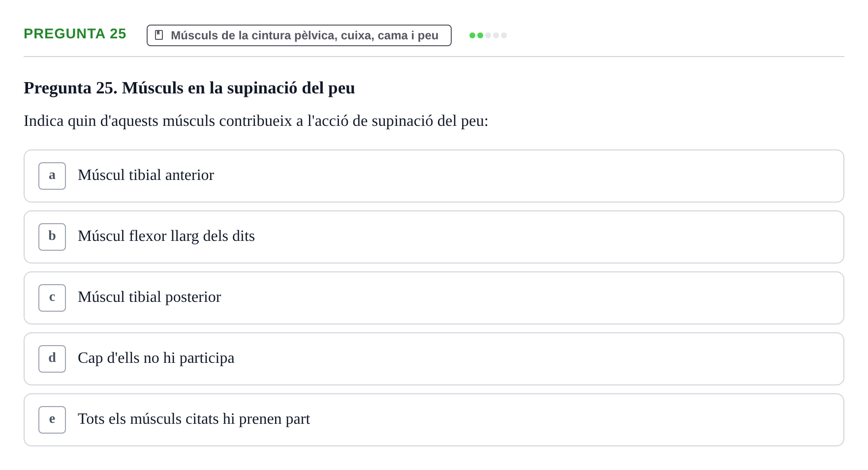Select answer letter box a
This screenshot has height=470, width=868.
point(52,176)
